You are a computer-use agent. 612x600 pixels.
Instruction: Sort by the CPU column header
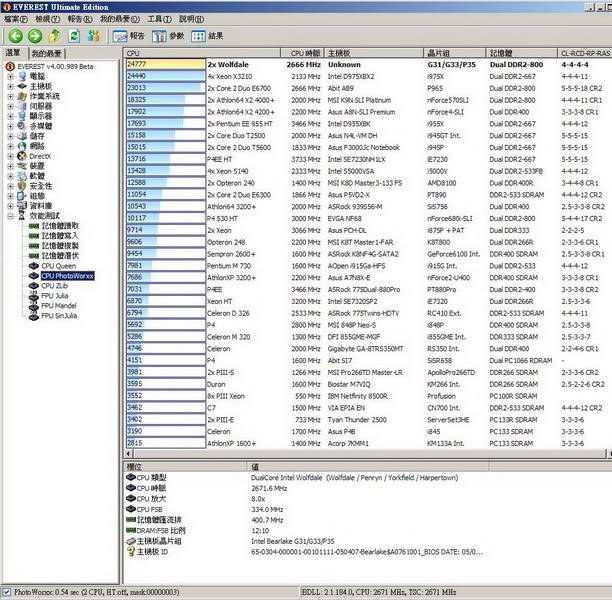pos(202,53)
